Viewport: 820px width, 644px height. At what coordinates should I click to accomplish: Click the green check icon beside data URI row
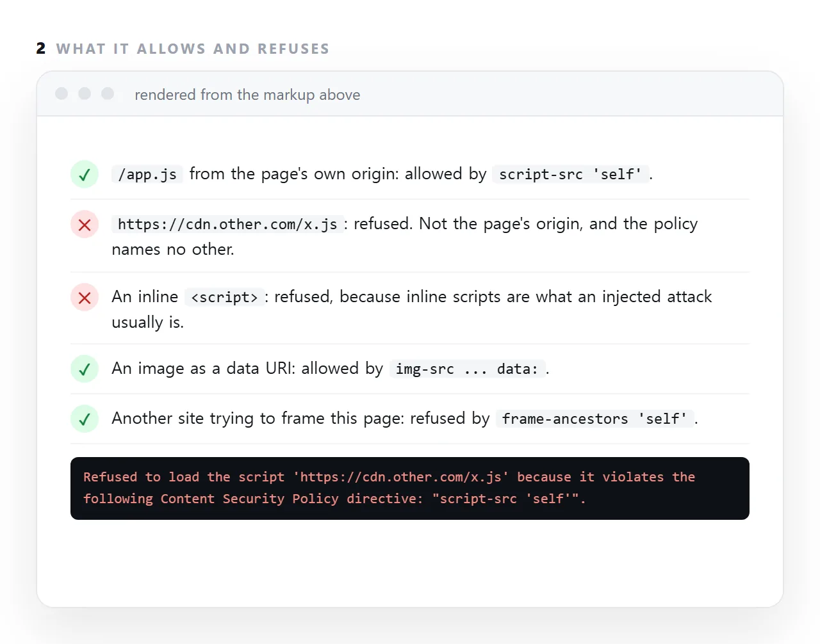click(84, 369)
